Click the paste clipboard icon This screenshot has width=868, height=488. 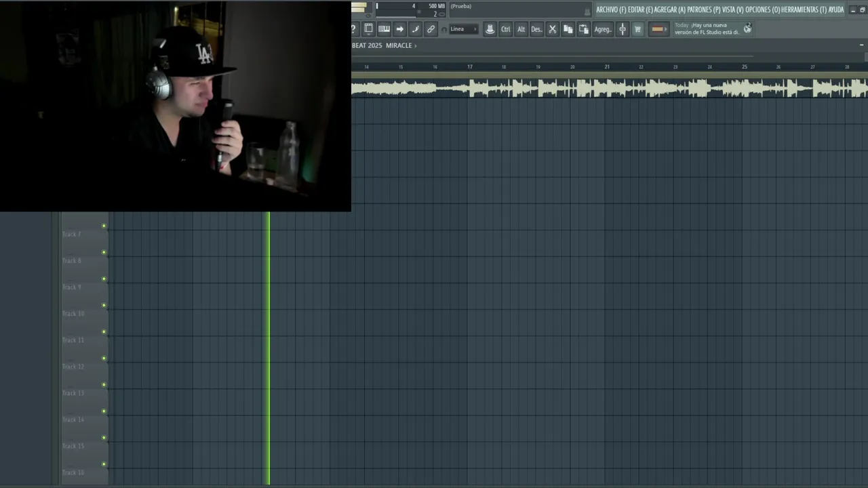[x=583, y=29]
